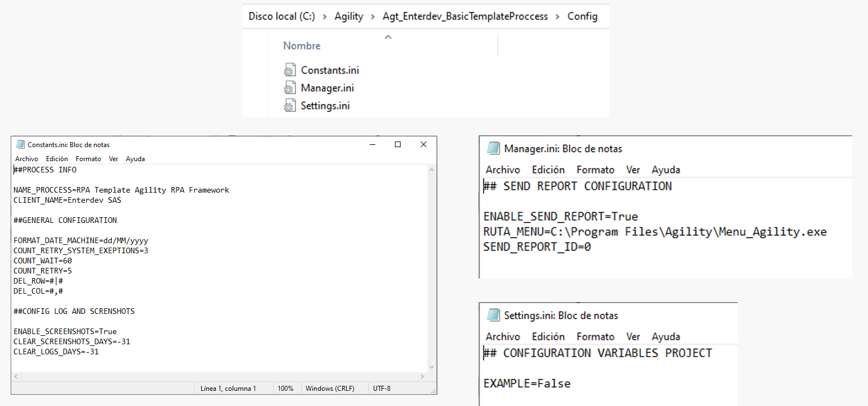Open the Archivo menu in the Manager.ini window

pos(503,170)
